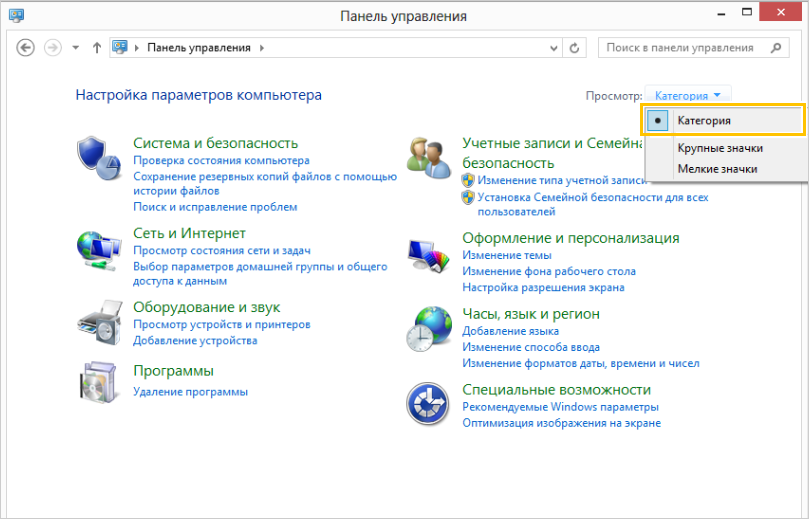Choose Мелкие значки from view menu
This screenshot has width=809, height=519.
716,169
